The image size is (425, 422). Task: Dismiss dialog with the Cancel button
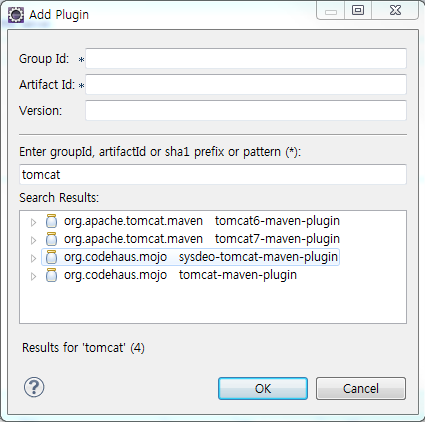[x=361, y=388]
